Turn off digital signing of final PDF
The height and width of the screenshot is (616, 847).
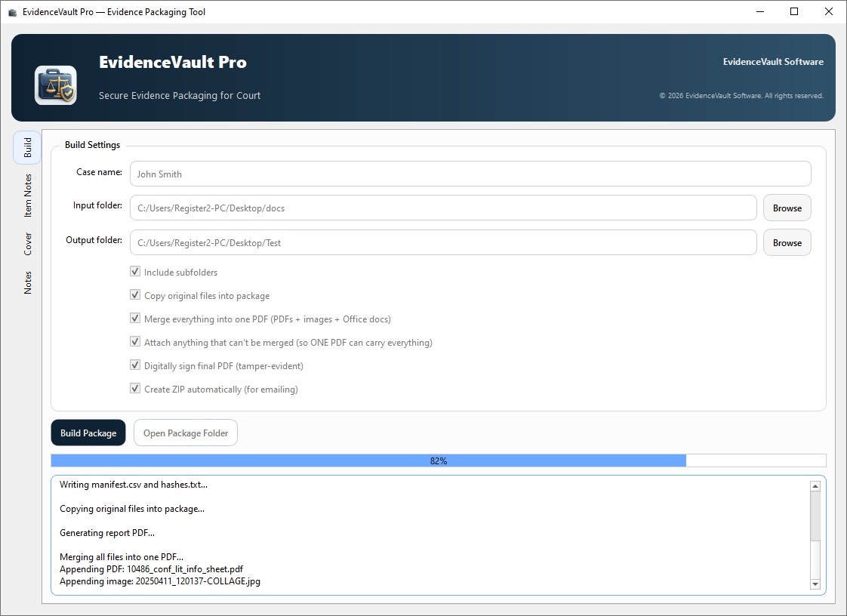(135, 365)
